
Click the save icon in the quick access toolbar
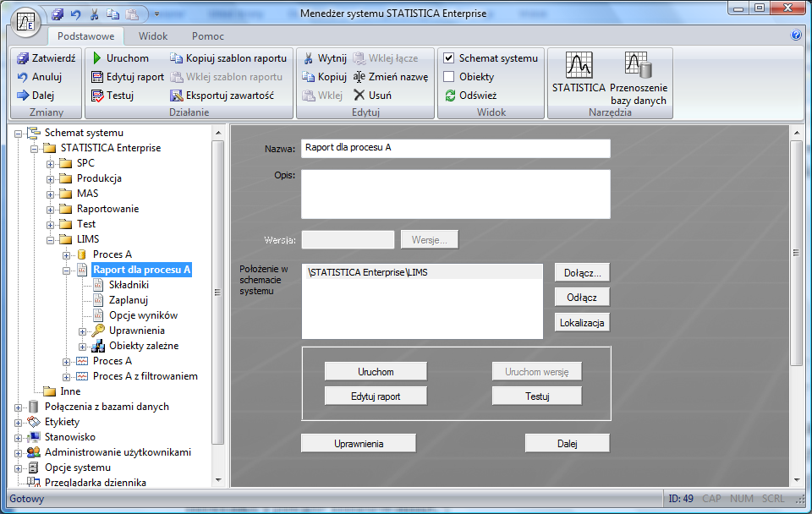(x=58, y=14)
